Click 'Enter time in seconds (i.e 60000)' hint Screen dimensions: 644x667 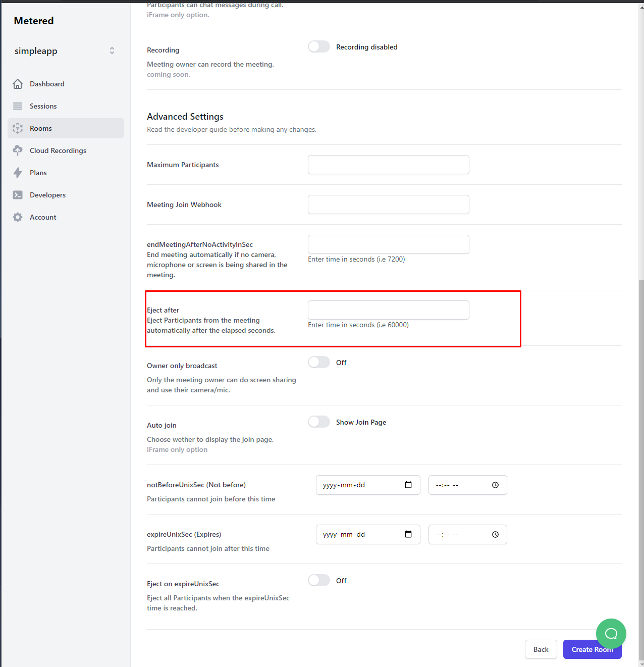358,325
